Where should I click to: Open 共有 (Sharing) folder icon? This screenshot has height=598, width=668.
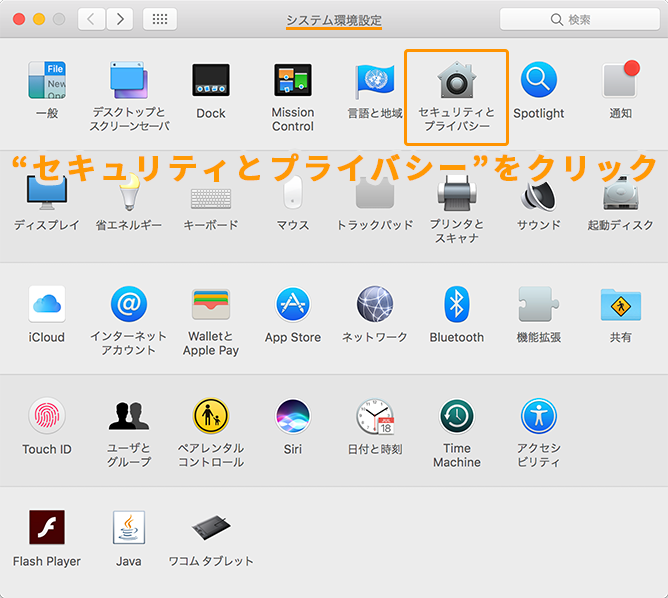620,305
